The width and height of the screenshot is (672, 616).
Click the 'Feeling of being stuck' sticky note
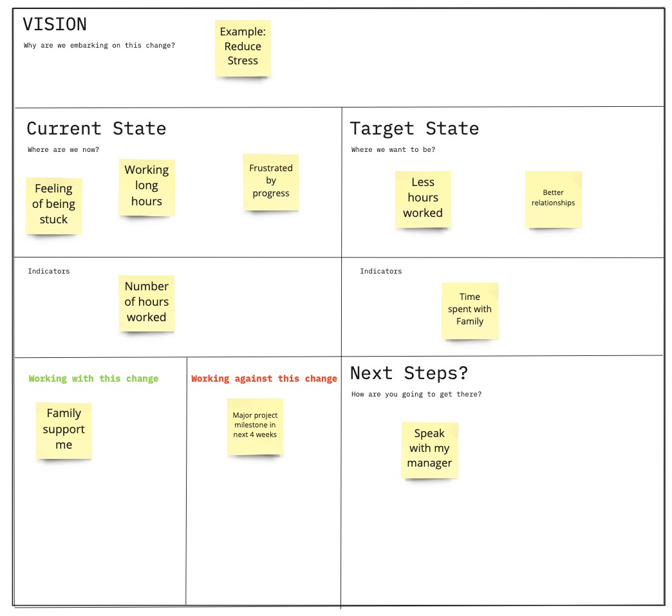point(54,205)
